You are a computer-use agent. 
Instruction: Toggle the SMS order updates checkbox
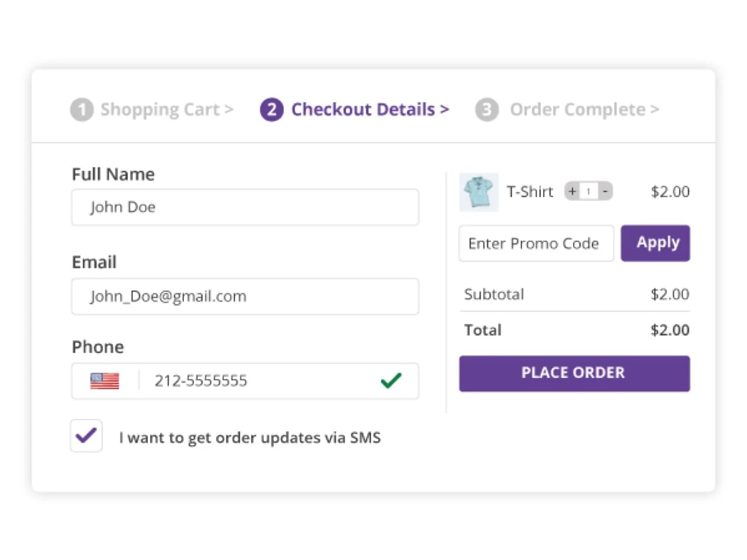(x=86, y=436)
